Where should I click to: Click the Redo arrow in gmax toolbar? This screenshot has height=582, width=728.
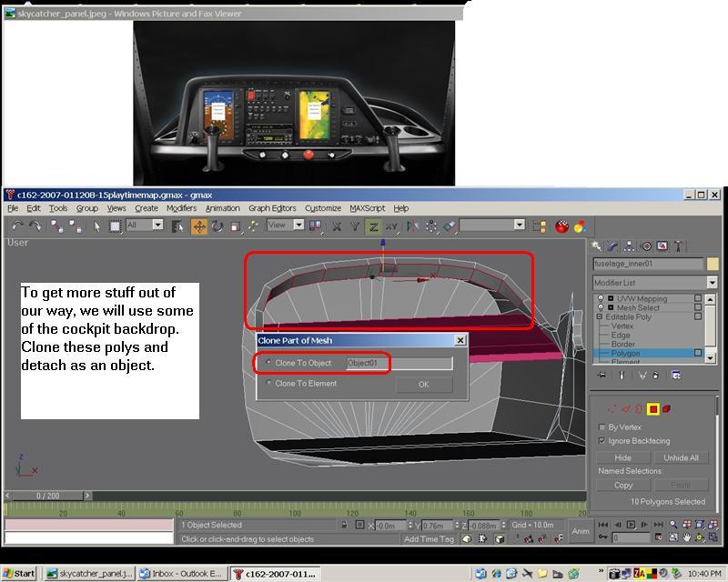[35, 226]
